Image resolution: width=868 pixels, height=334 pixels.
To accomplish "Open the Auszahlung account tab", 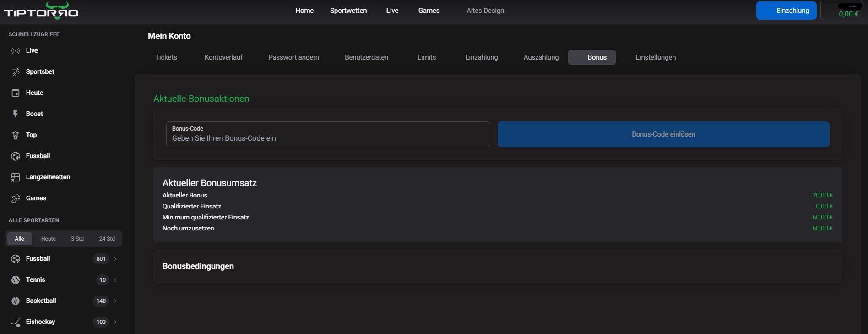I will [541, 57].
